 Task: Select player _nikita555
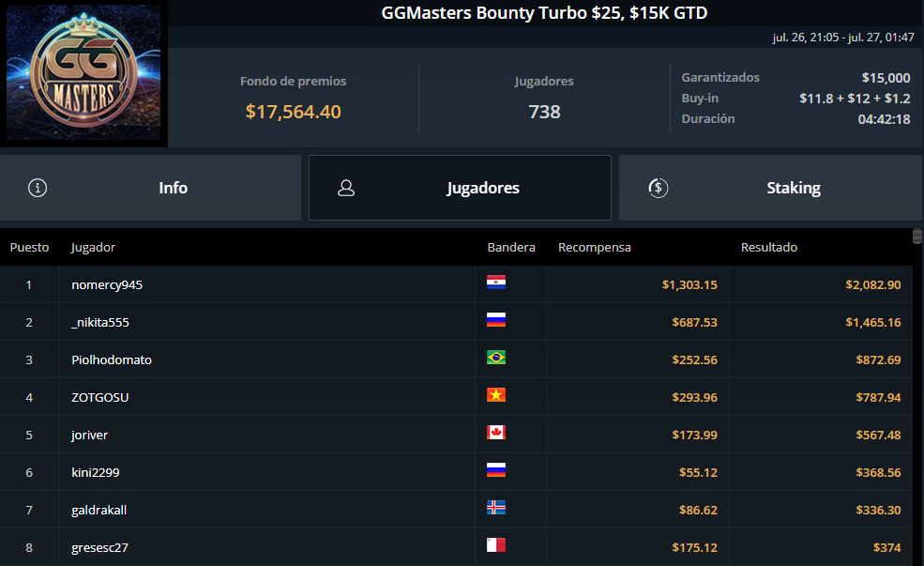click(100, 323)
